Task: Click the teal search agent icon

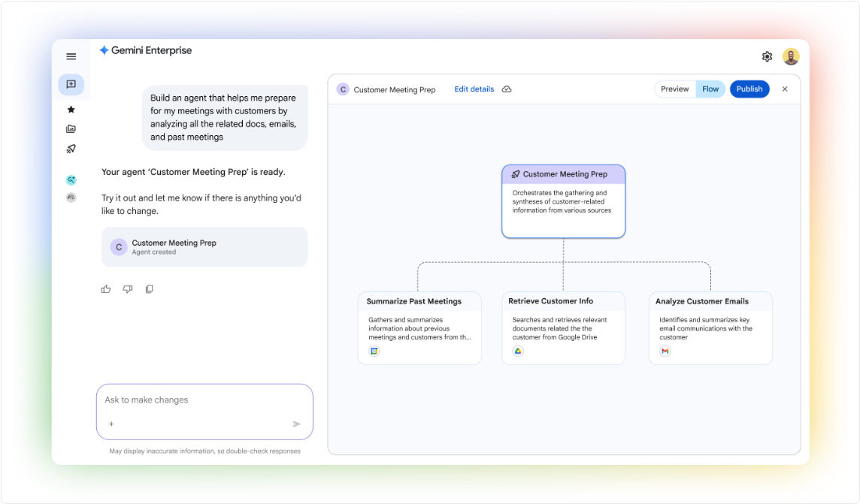Action: point(71,180)
